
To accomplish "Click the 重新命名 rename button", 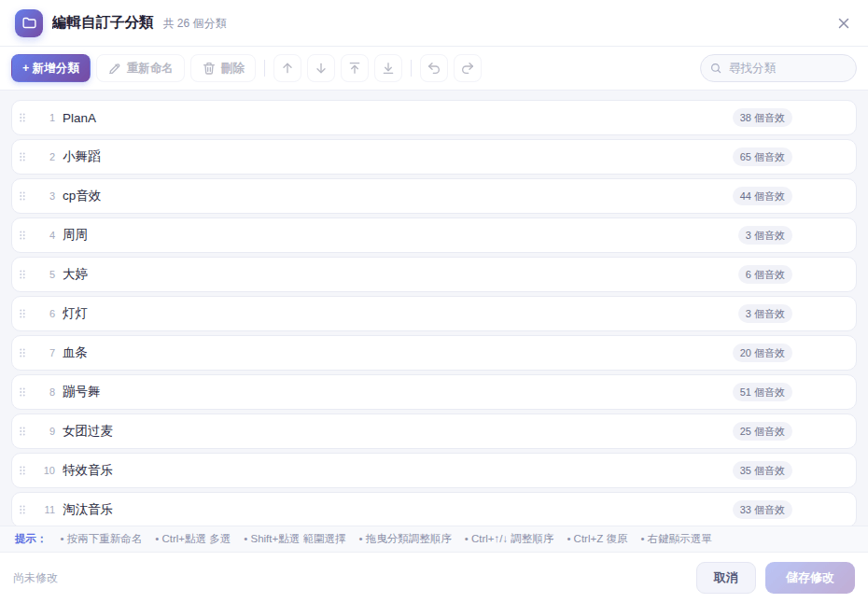I will 141,68.
